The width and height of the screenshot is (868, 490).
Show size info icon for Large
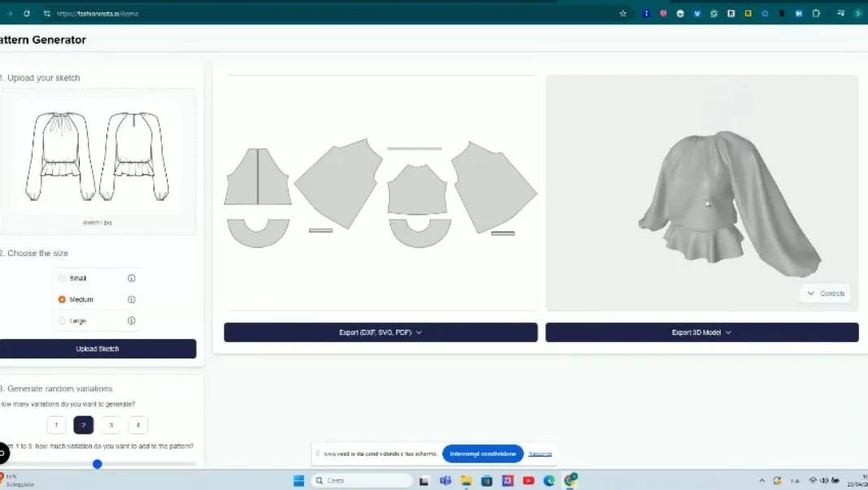coord(131,321)
